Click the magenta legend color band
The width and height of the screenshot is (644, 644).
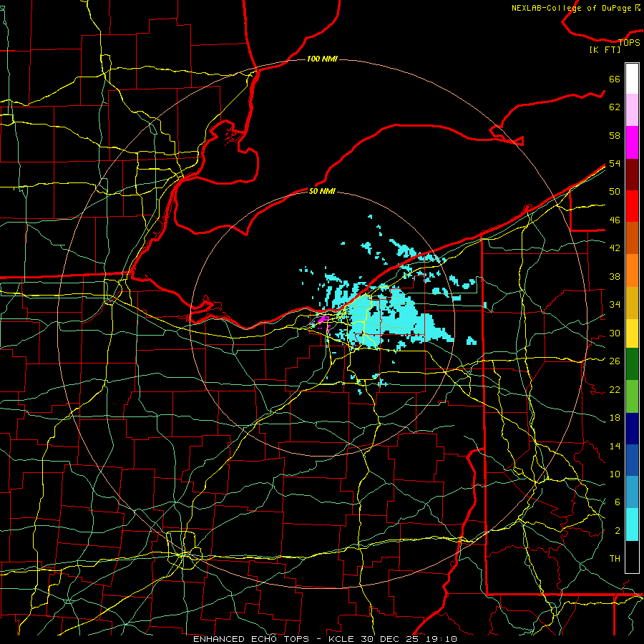tap(632, 142)
